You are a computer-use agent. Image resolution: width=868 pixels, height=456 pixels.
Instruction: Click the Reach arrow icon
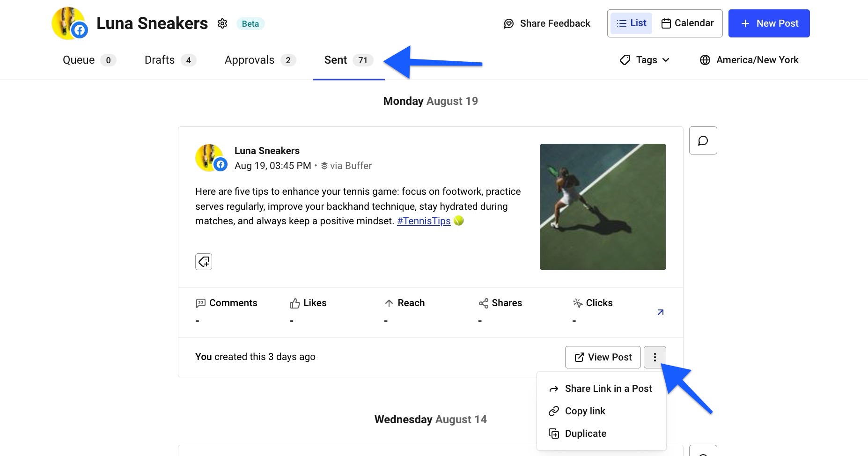coord(389,303)
